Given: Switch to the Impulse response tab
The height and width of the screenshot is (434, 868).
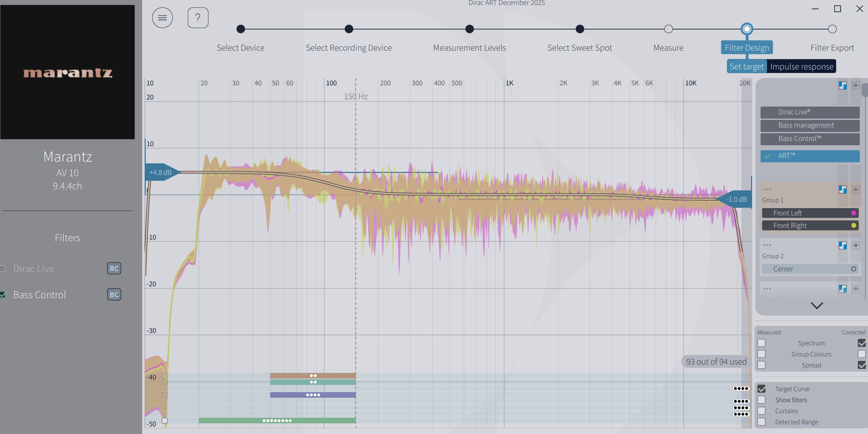Looking at the screenshot, I should (x=802, y=67).
